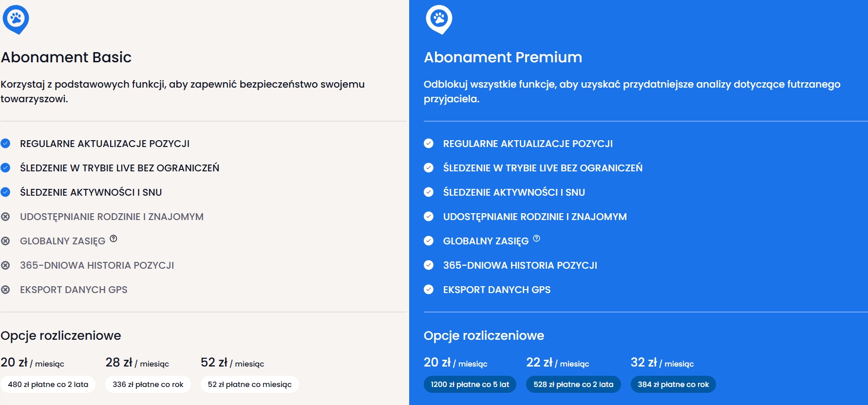Click the Basic live tracking checkmark icon
This screenshot has height=405, width=868.
(5, 168)
